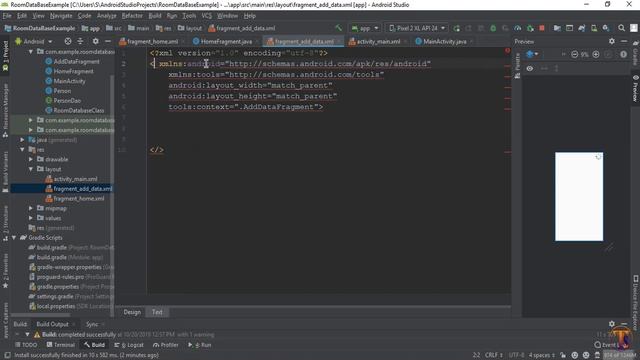Toggle the Resource Manager side tab
The width and height of the screenshot is (640, 360).
(5, 110)
